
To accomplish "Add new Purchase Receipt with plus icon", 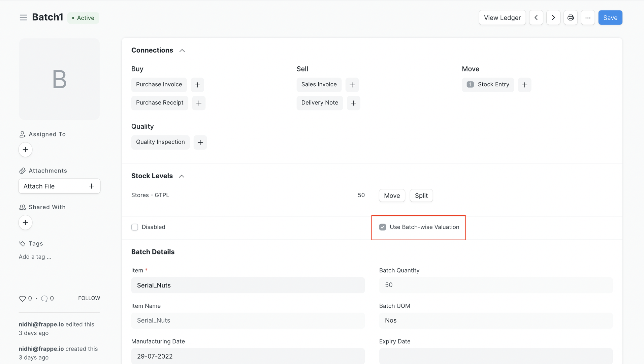I will [x=199, y=103].
